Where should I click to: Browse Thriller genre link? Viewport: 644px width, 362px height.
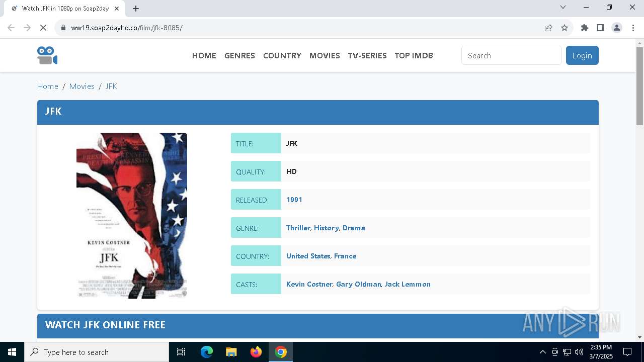(x=298, y=228)
